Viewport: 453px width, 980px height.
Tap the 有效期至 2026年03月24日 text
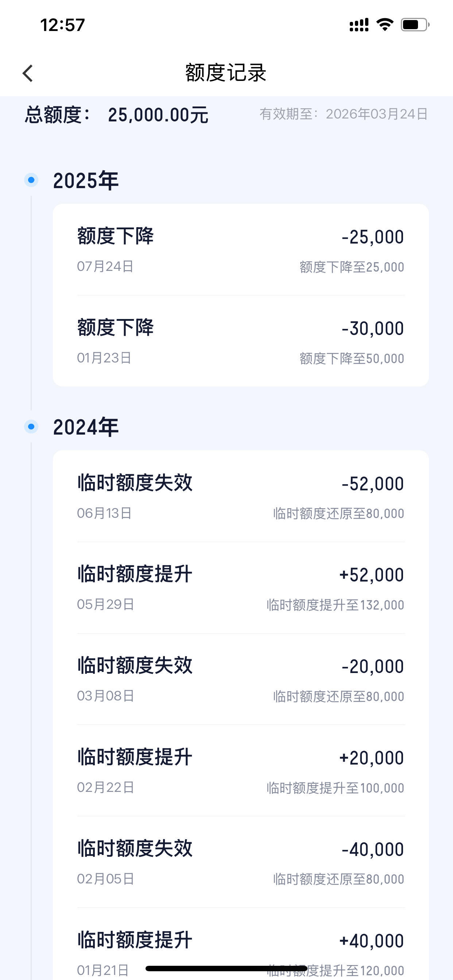[344, 114]
